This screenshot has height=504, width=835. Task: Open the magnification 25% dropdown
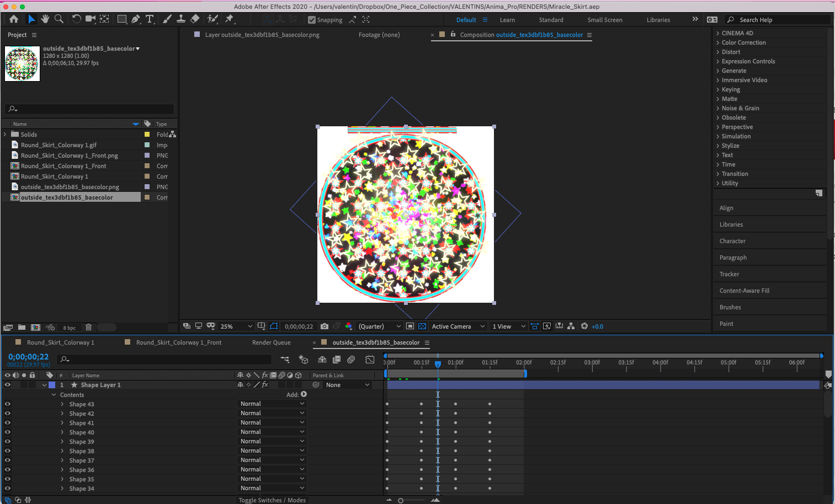coord(236,326)
